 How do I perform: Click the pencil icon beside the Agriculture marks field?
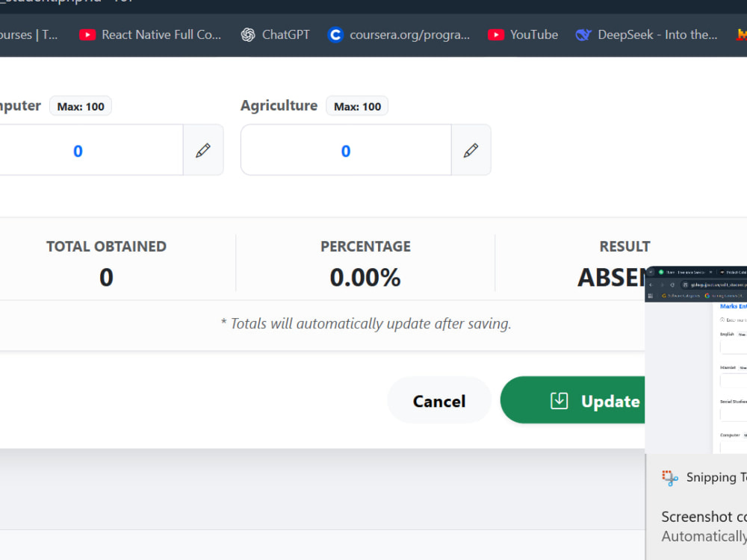pos(471,151)
